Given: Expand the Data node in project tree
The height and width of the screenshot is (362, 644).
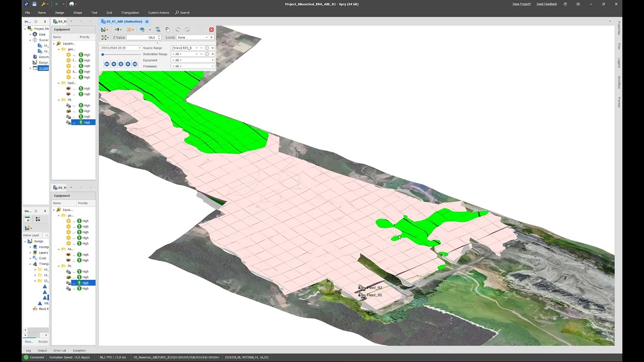Looking at the screenshot, I should coord(30,34).
